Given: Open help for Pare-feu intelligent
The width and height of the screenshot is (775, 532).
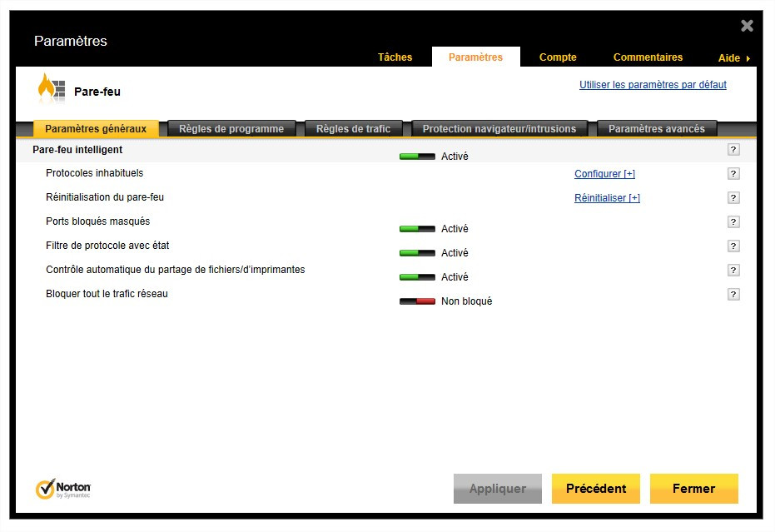Looking at the screenshot, I should [x=733, y=150].
